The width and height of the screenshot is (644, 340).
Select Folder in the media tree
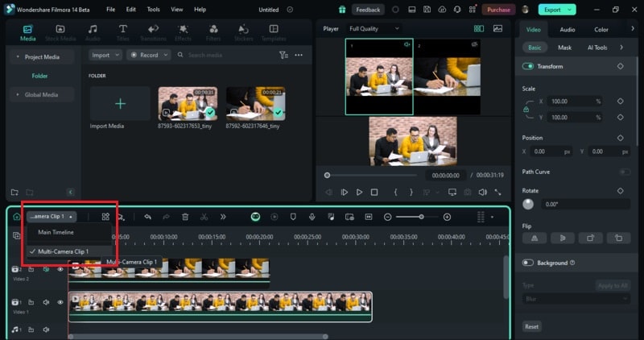pos(39,76)
